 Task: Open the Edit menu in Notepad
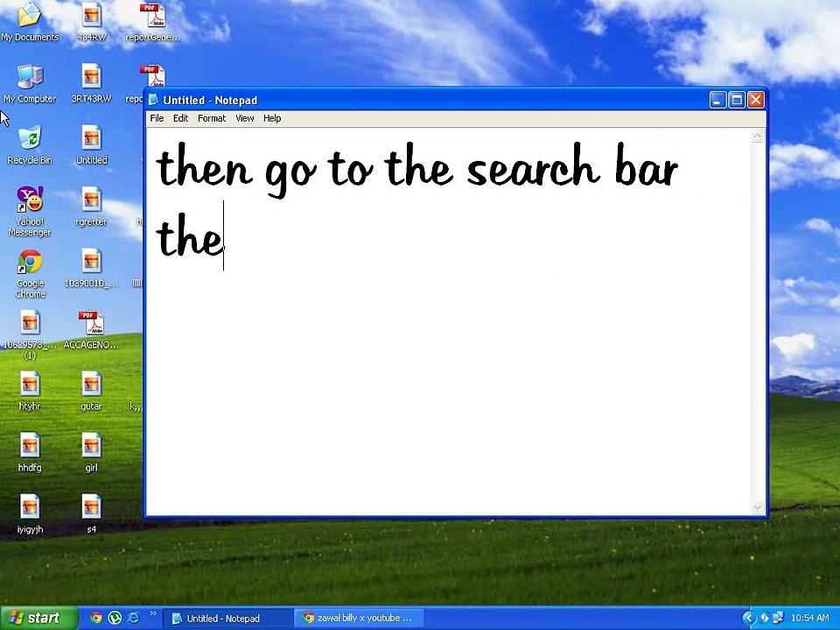(180, 118)
